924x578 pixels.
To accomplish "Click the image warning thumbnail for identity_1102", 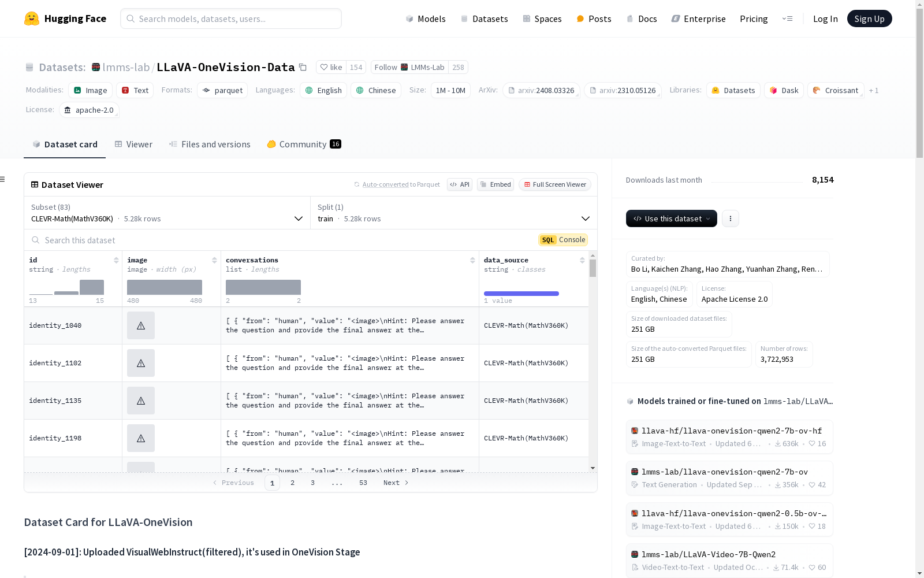I will pos(141,363).
